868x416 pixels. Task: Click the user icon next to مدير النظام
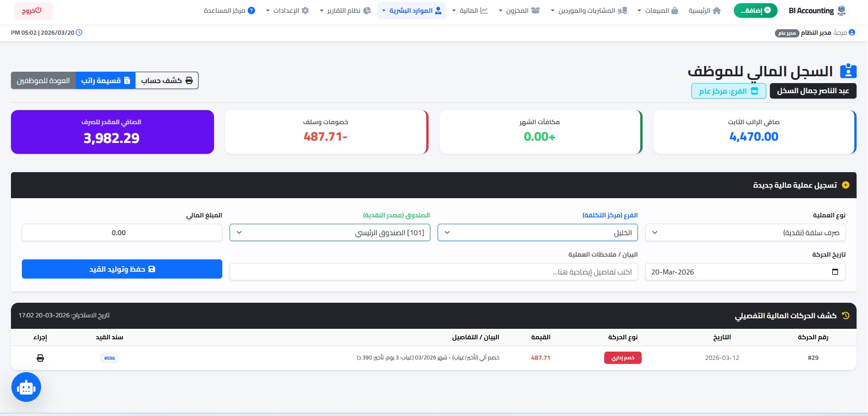pos(852,32)
